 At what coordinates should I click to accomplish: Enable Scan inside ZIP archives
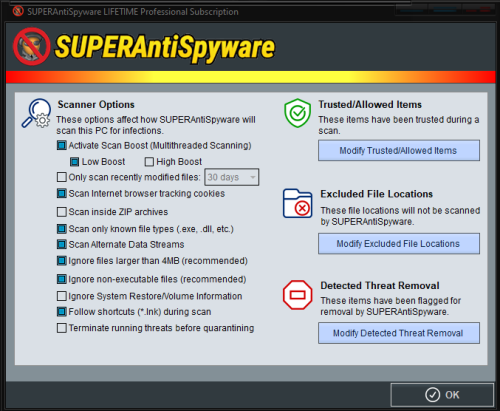pos(62,212)
